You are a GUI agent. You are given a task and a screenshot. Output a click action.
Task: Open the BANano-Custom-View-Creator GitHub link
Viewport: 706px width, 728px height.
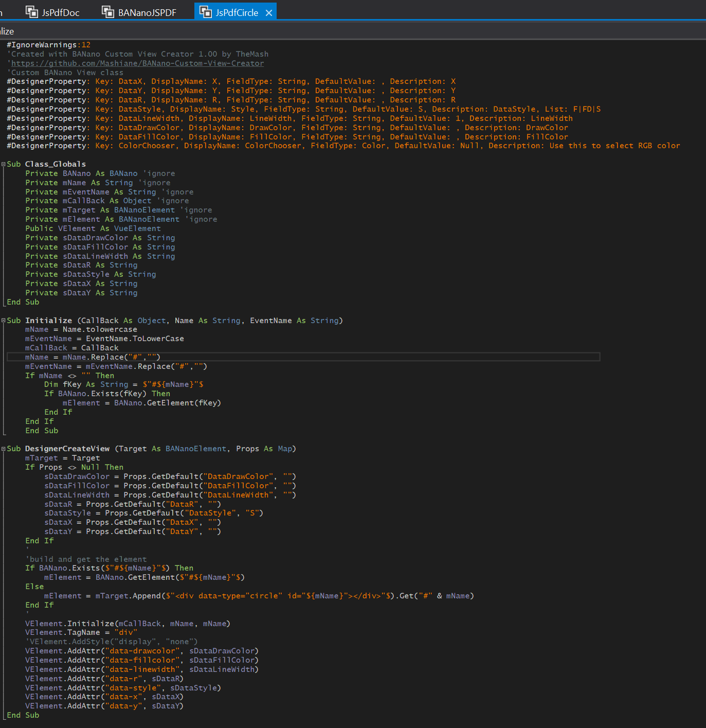click(137, 63)
